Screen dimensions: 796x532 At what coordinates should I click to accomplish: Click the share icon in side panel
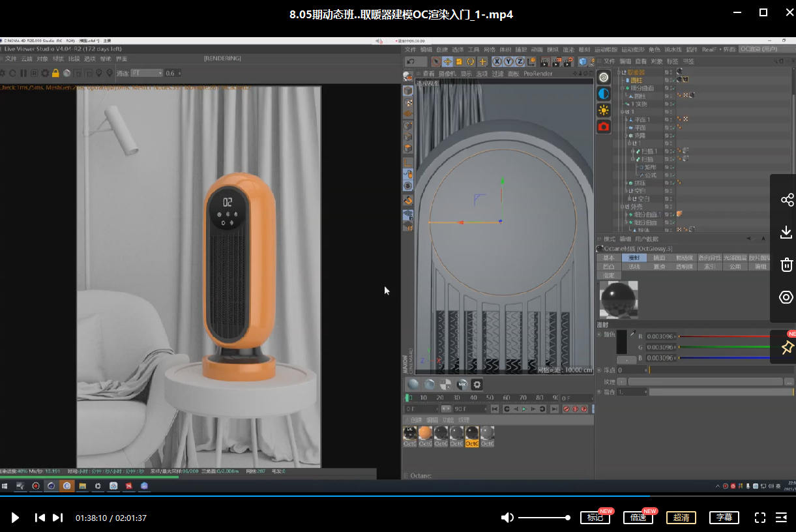click(786, 199)
